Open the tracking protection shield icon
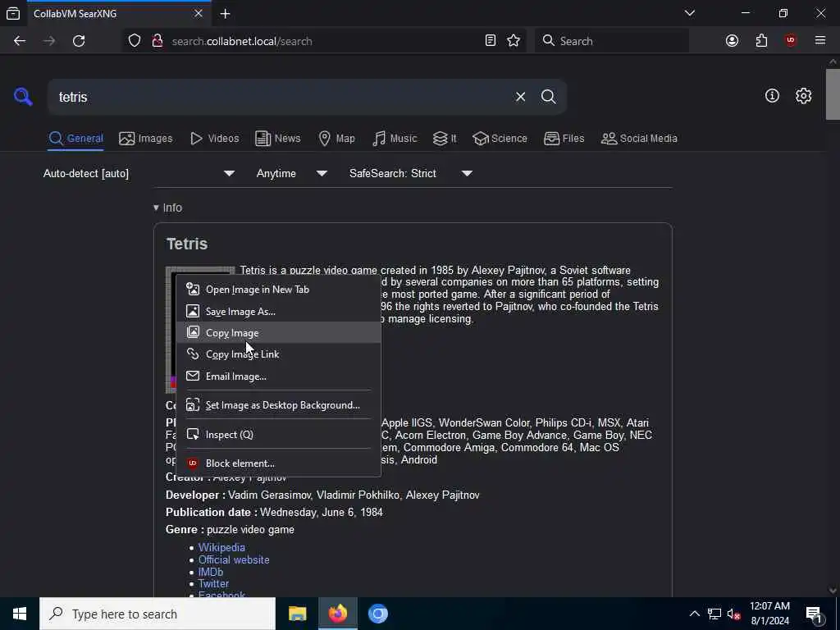Screen dimensions: 840x630 tap(135, 41)
